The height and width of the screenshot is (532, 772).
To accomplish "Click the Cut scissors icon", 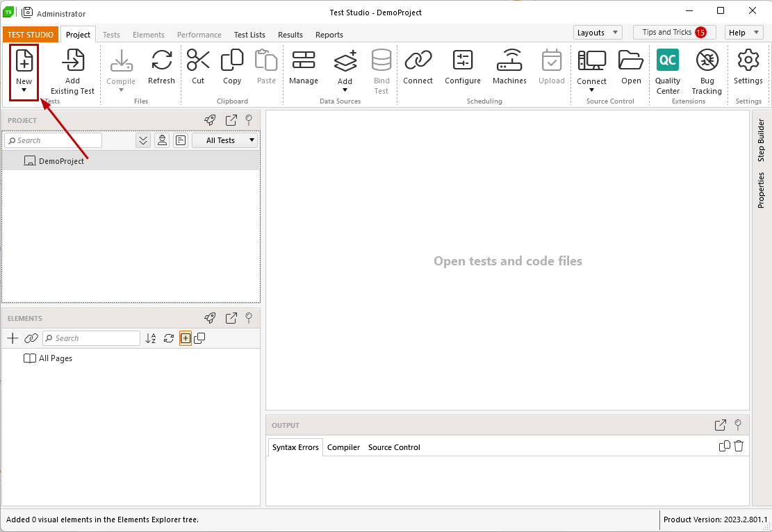I will 198,60.
